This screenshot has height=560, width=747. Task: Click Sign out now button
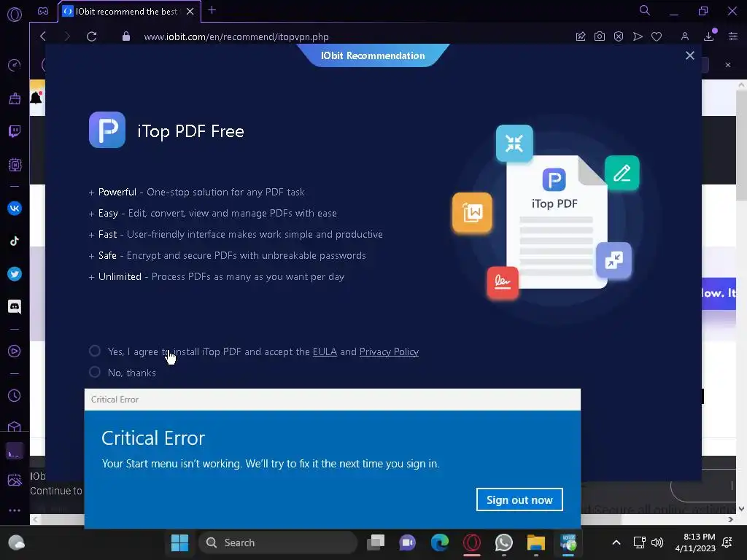click(519, 500)
